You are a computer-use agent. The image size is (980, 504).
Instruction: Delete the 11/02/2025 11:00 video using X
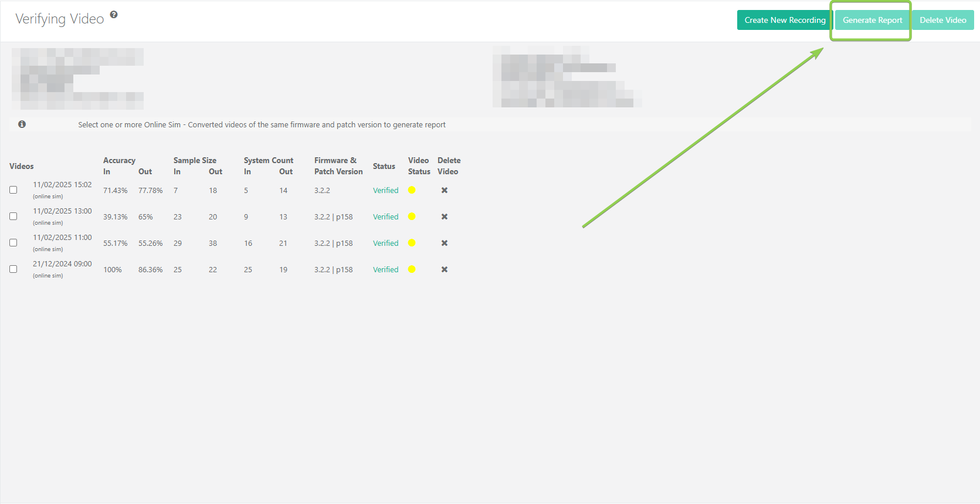click(x=445, y=243)
